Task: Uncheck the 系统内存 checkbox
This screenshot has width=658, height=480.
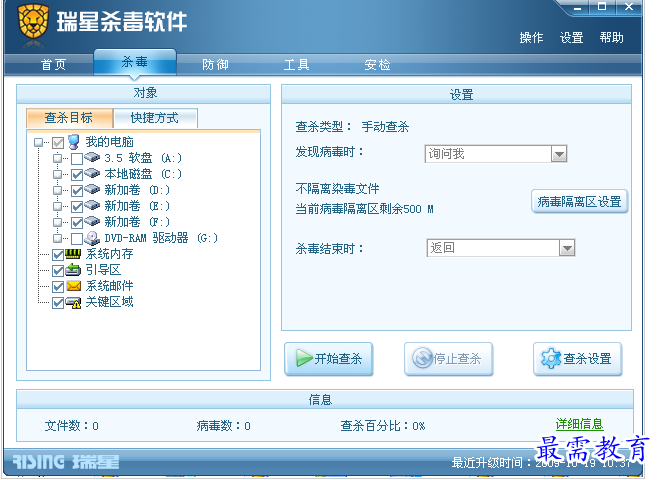Action: coord(58,255)
